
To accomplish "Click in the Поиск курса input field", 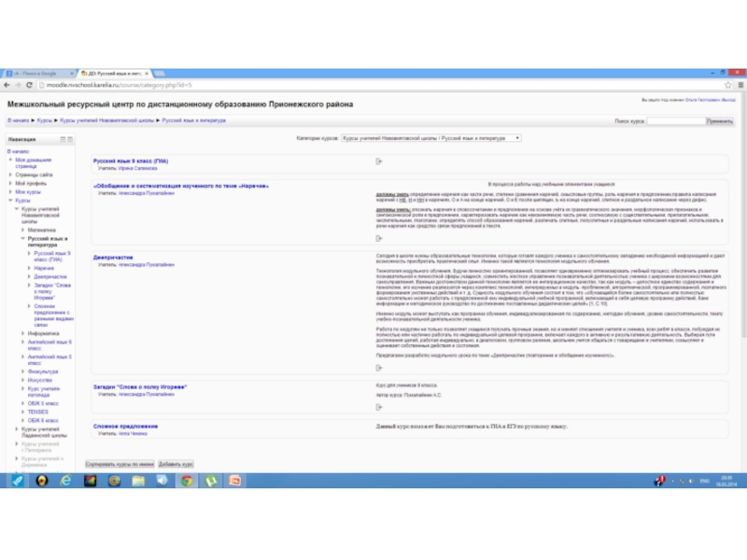I will pyautogui.click(x=675, y=121).
